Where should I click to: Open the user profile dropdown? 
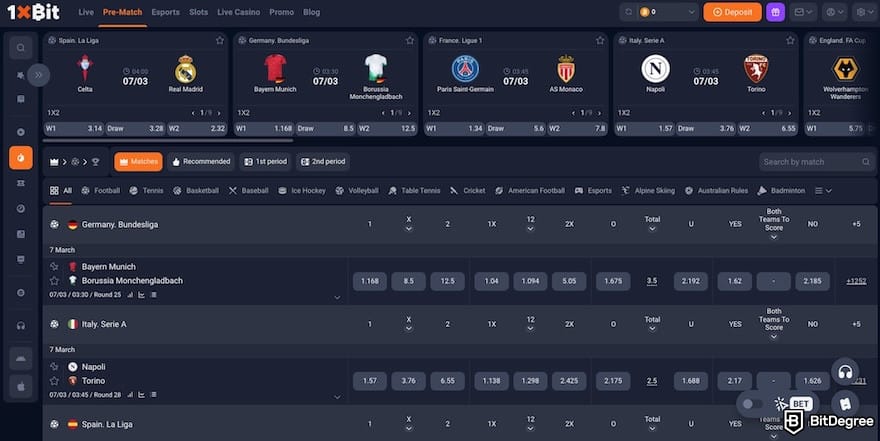coord(835,12)
